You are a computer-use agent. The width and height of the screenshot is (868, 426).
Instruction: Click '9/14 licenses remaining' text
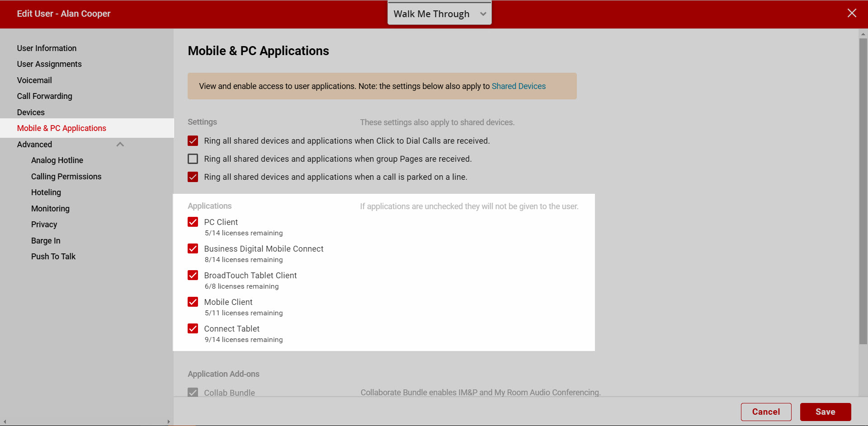[244, 340]
